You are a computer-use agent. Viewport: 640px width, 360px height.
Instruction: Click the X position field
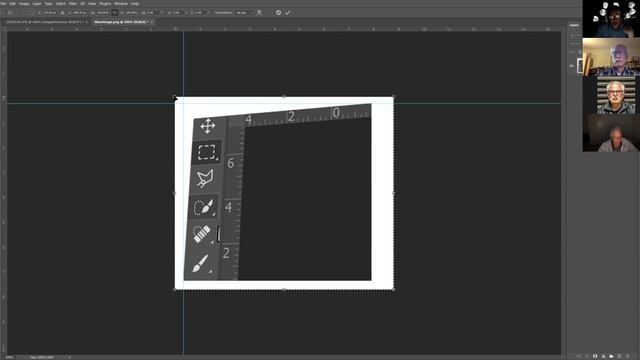coord(50,13)
